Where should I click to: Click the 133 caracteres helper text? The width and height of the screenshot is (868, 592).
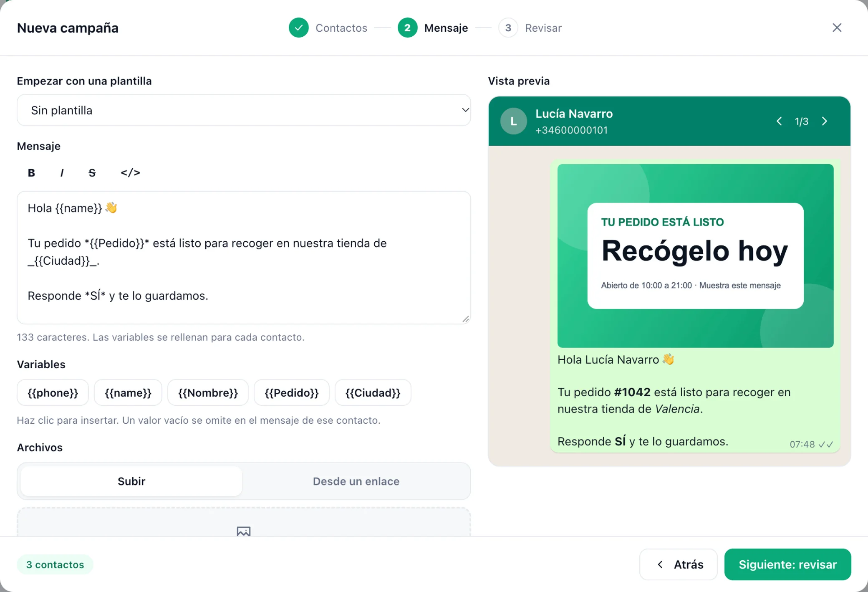(x=161, y=337)
